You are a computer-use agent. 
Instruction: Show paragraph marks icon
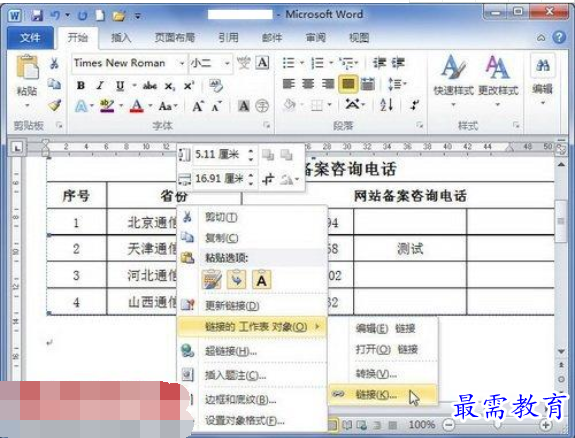[x=414, y=105]
